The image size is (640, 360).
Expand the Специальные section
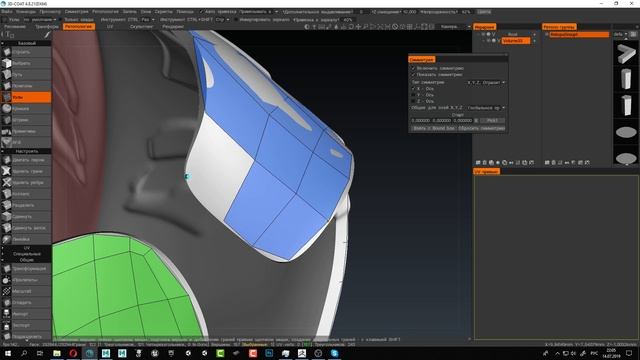tap(26, 254)
